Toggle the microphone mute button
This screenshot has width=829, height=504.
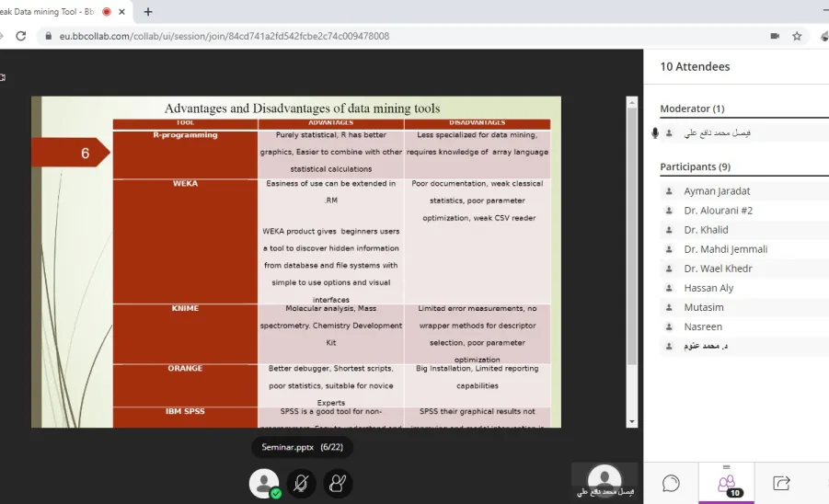click(301, 483)
